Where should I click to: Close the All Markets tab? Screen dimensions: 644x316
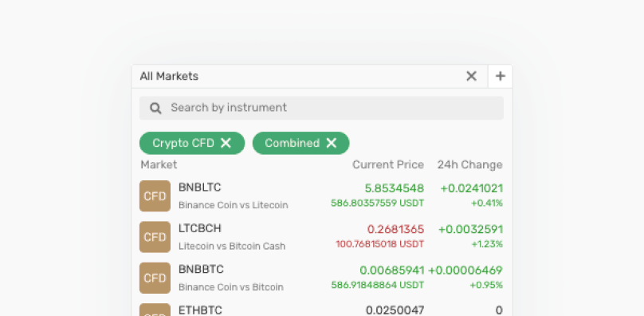[x=471, y=76]
